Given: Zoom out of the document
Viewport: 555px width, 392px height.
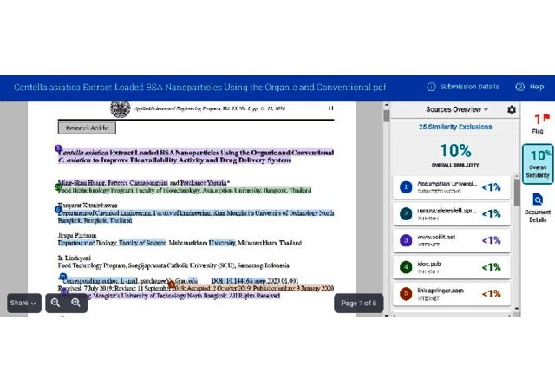Looking at the screenshot, I should point(55,303).
